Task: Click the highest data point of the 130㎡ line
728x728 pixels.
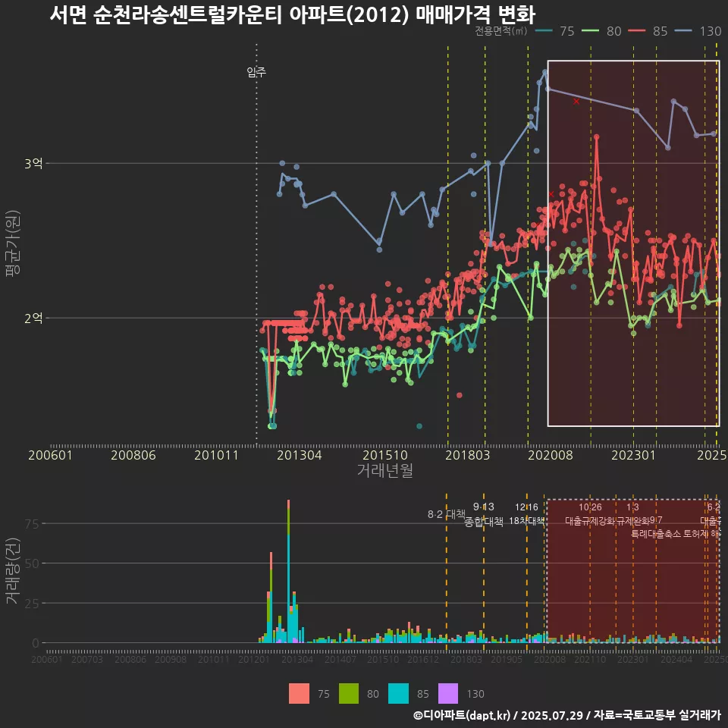Action: click(544, 72)
